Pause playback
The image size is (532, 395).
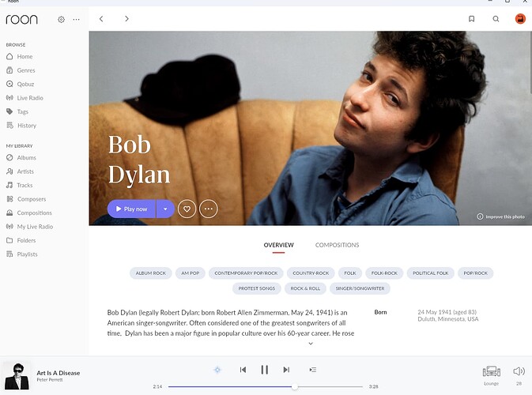coord(265,370)
